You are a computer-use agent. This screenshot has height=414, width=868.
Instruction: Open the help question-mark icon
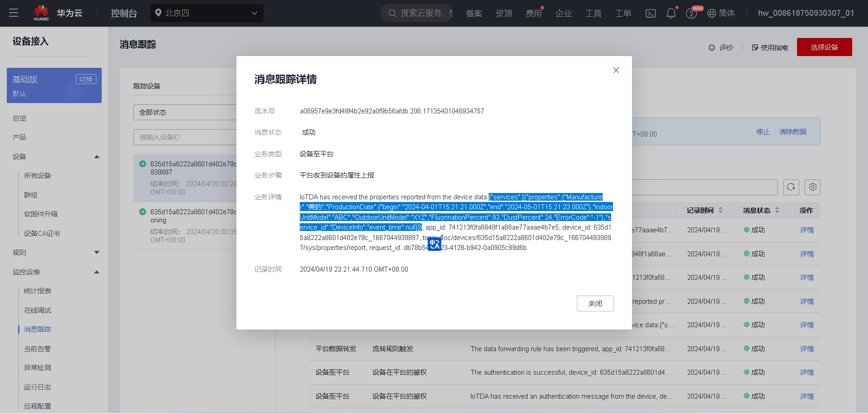point(691,13)
